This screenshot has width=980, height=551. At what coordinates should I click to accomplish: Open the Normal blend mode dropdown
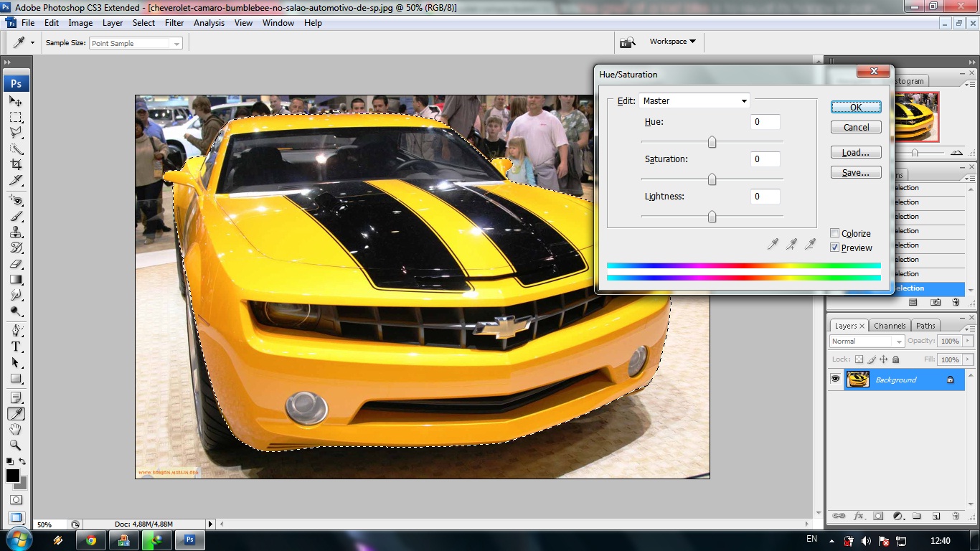pos(867,342)
